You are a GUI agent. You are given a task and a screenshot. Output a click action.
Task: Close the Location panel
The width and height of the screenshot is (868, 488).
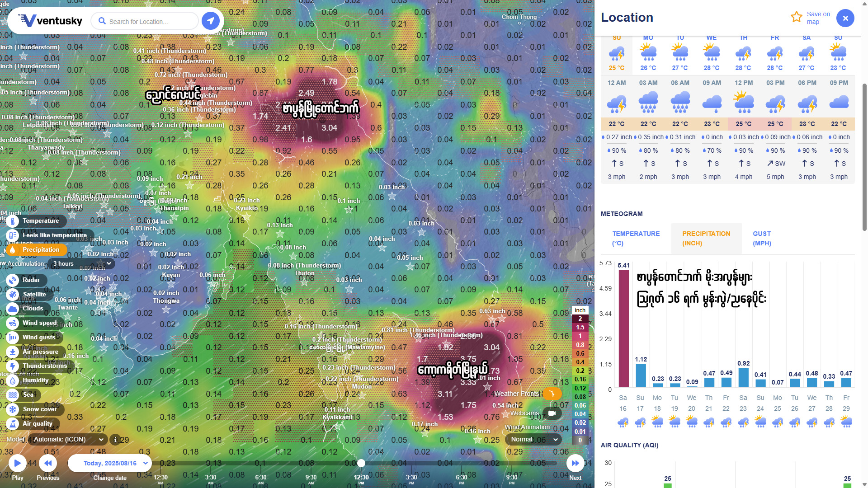coord(845,18)
